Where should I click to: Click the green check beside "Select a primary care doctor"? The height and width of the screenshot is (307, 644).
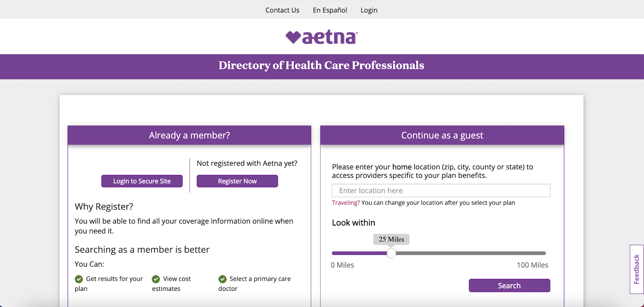223,279
